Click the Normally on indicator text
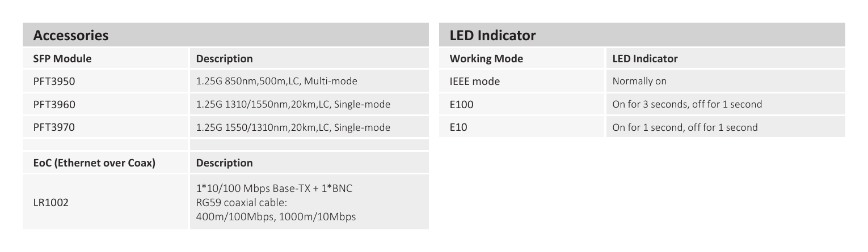868x252 pixels. [x=639, y=81]
